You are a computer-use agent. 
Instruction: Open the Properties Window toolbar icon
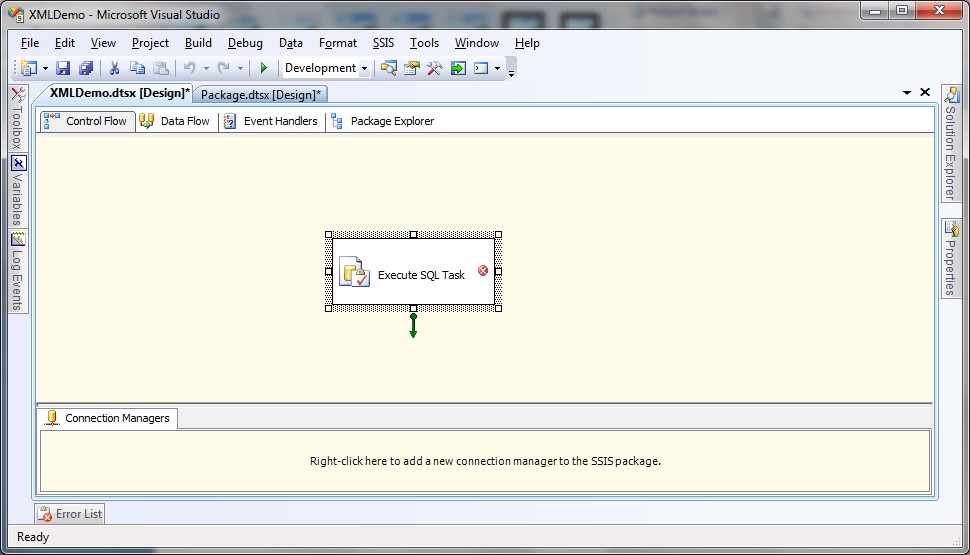tap(411, 68)
